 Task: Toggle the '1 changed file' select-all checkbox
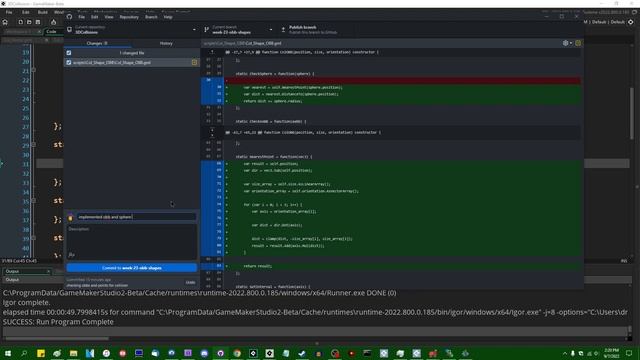click(69, 53)
